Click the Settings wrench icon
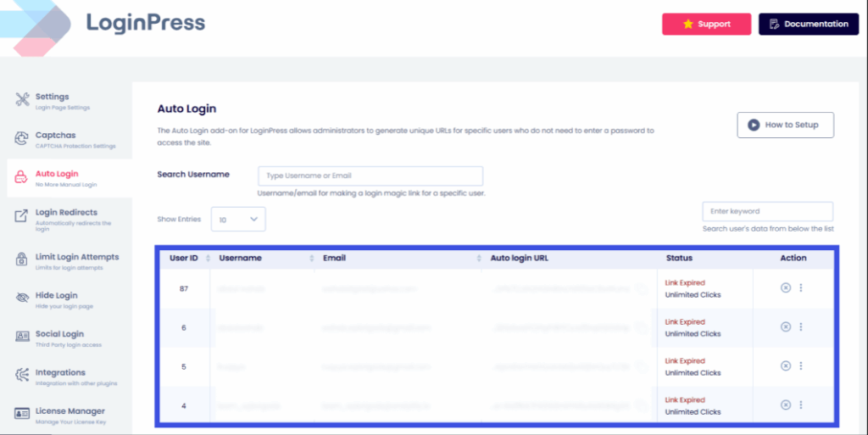Viewport: 868px width, 435px height. [22, 99]
